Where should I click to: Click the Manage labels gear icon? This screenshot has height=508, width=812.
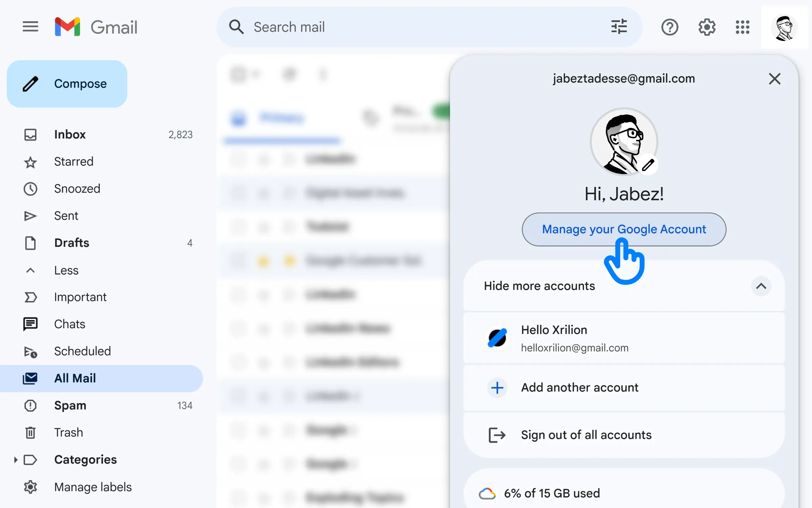pos(30,487)
